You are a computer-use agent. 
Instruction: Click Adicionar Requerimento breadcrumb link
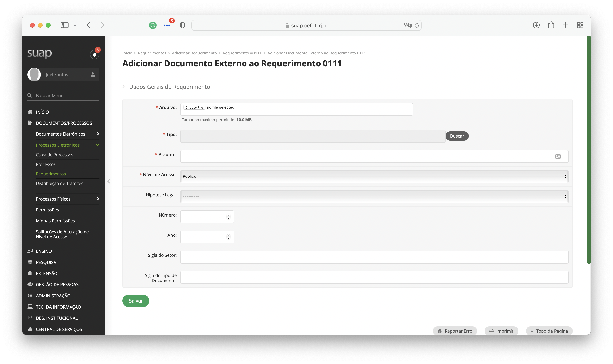point(194,53)
